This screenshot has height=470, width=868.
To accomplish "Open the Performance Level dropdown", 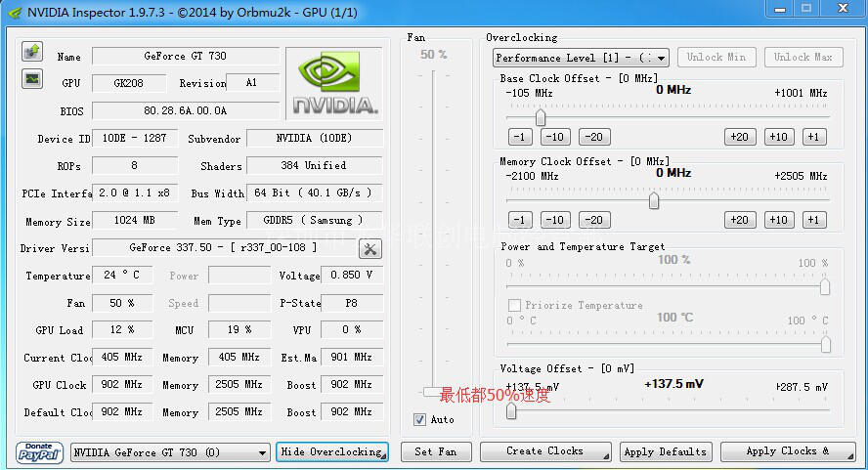I will tap(581, 58).
